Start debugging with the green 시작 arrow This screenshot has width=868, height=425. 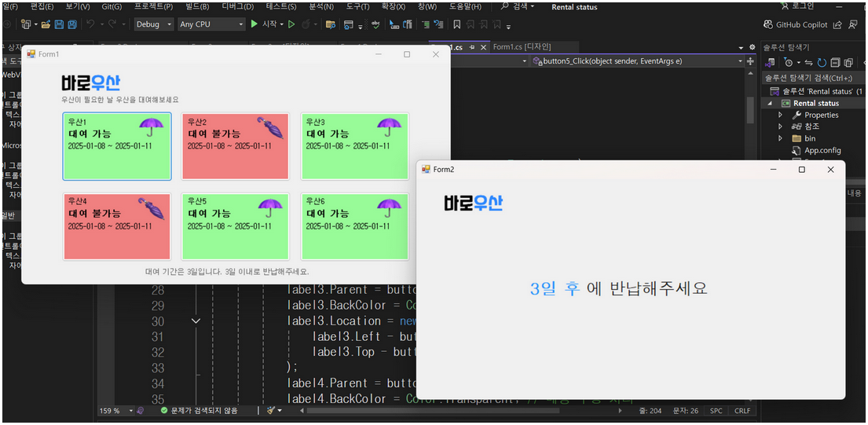tap(254, 24)
